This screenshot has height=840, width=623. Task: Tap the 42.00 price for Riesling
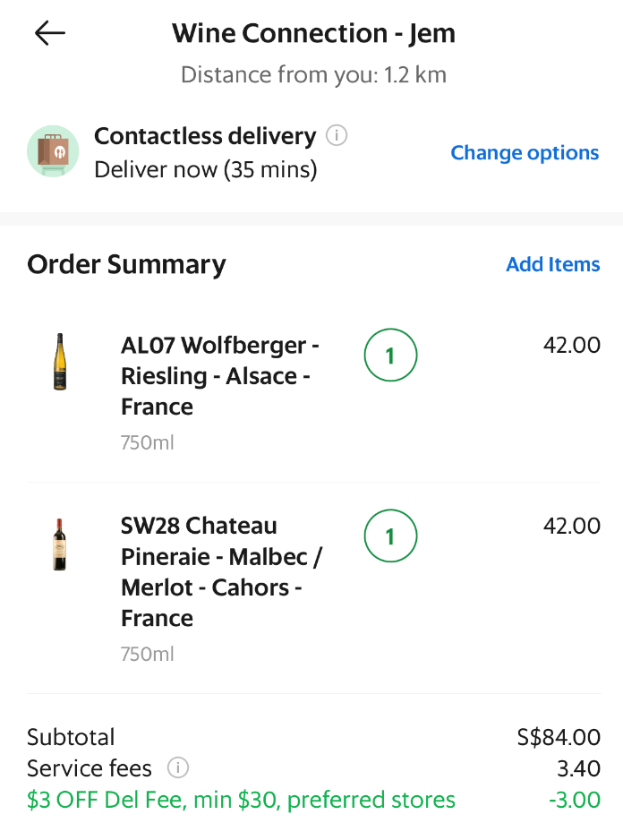pos(572,345)
